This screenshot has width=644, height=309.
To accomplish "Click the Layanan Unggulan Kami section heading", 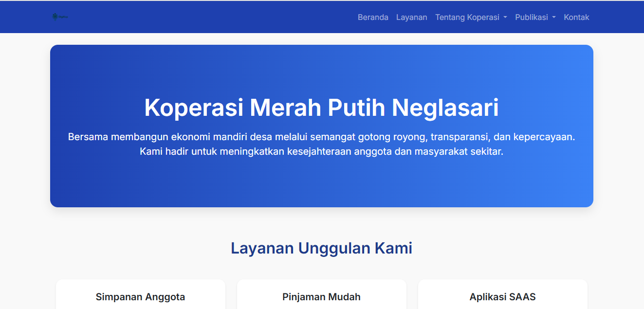I will tap(321, 248).
